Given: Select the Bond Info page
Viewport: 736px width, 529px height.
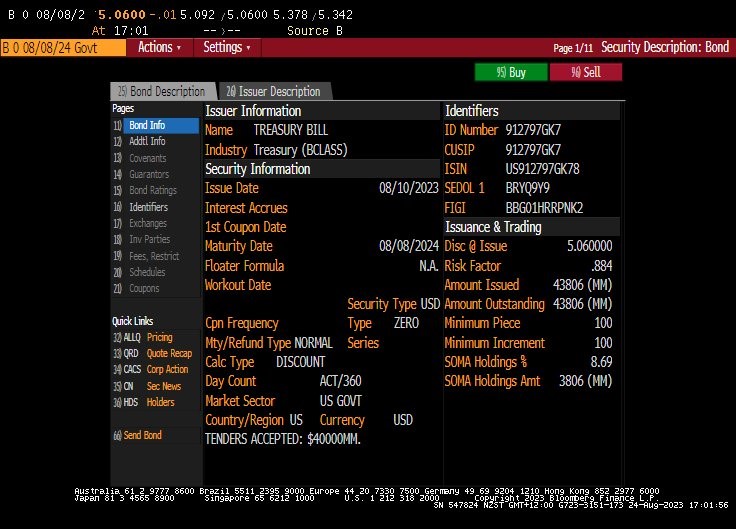Looking at the screenshot, I should [156, 125].
